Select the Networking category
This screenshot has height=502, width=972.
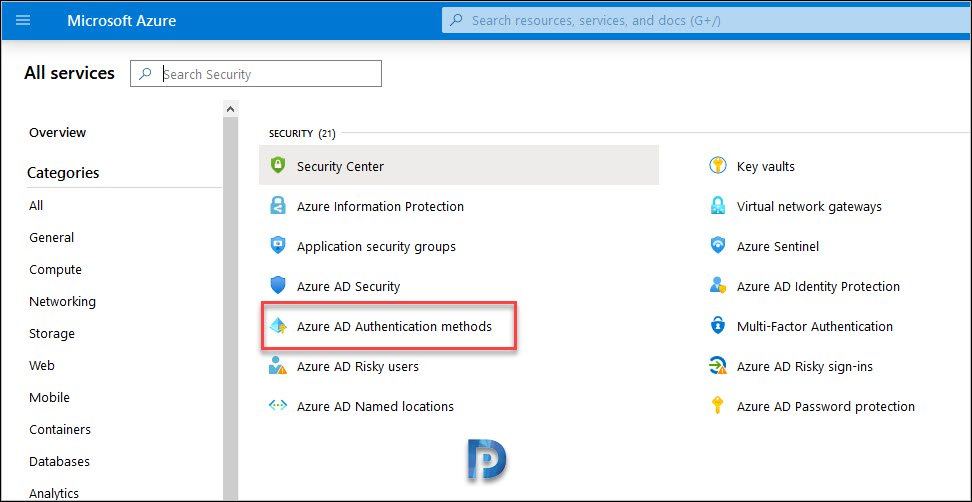pos(62,302)
